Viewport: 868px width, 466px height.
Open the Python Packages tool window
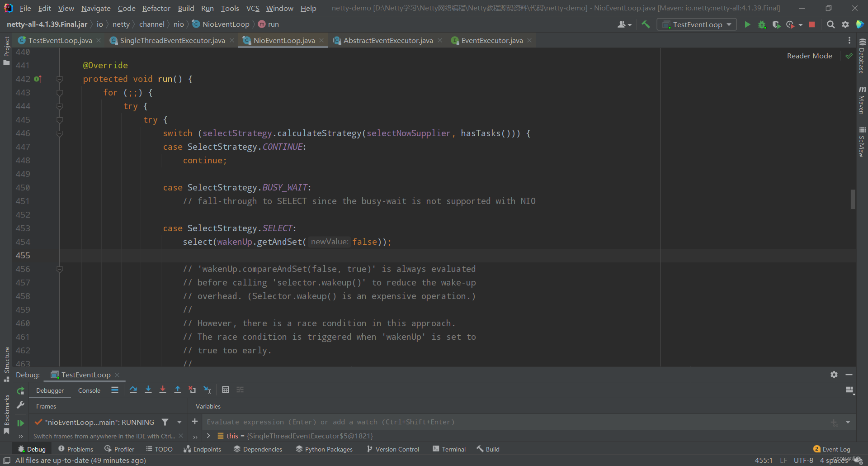click(x=324, y=449)
